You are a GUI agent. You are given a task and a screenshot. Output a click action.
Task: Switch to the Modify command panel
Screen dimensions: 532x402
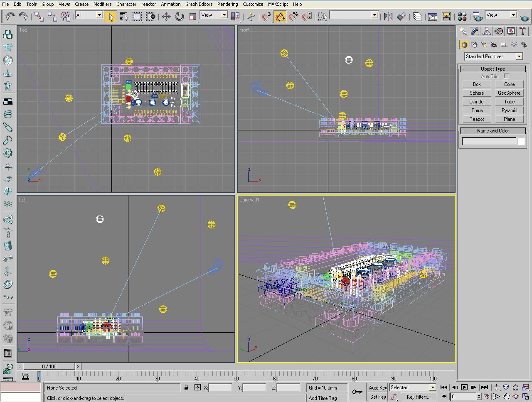pos(475,32)
